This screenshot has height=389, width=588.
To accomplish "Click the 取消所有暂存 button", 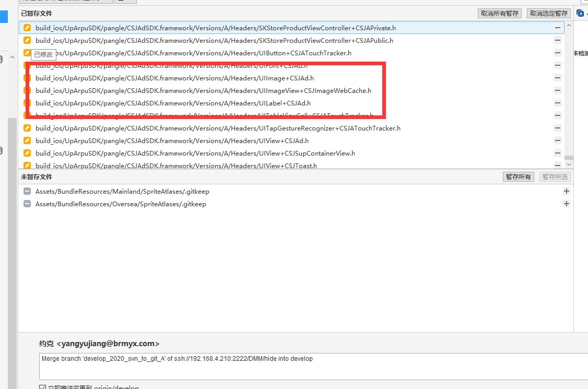I will coord(500,14).
